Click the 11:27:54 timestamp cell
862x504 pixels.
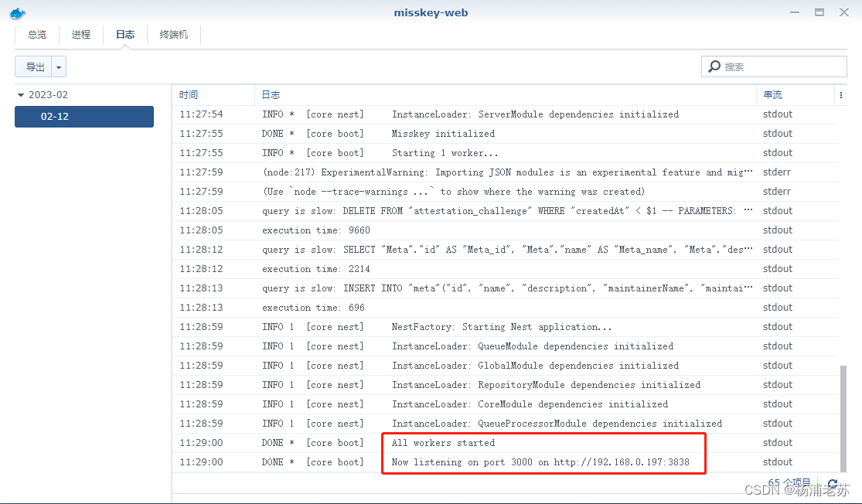(x=201, y=114)
